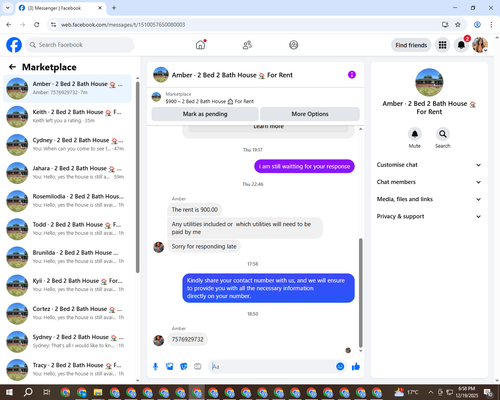Screen dimensions: 500x400
Task: Reload the page with the browser refresh icon
Action: (37, 24)
